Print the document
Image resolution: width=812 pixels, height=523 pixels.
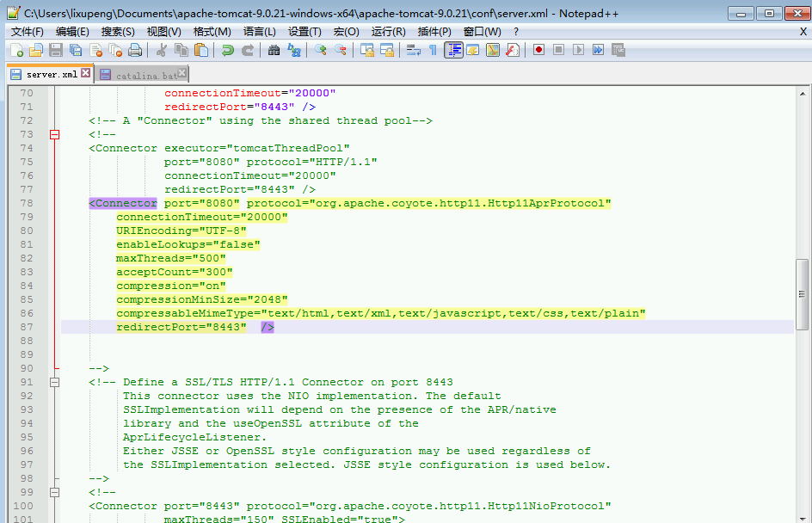(x=135, y=50)
